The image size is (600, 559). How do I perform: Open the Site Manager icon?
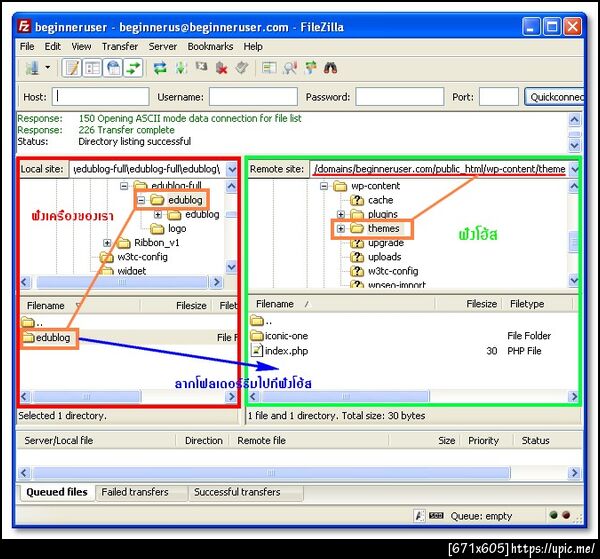coord(32,68)
